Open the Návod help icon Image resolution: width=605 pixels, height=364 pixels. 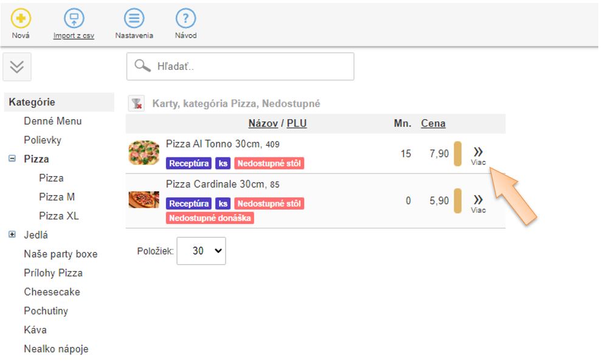[185, 19]
